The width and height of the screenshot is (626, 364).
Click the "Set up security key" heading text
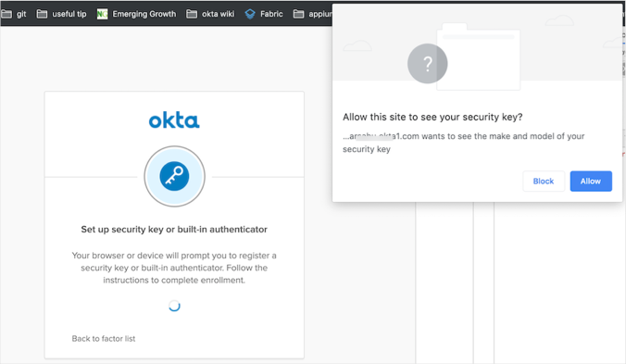[174, 229]
